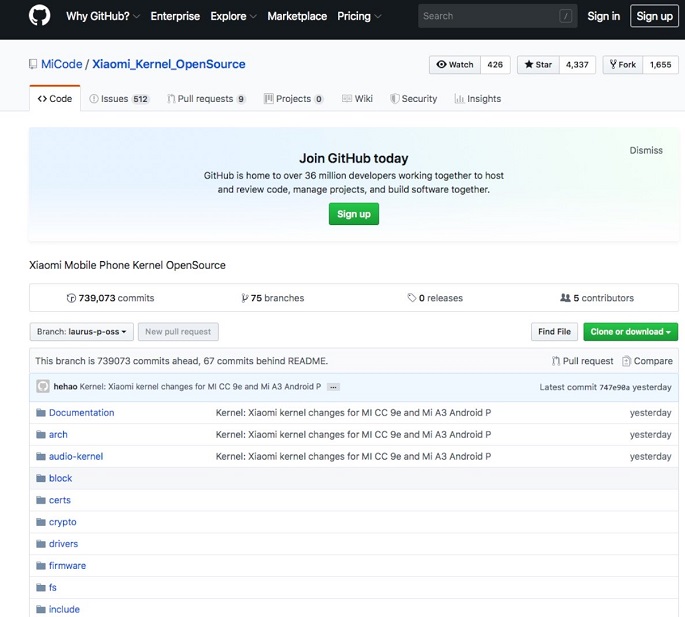Focus the Search input field
The image size is (685, 617).
click(x=498, y=16)
